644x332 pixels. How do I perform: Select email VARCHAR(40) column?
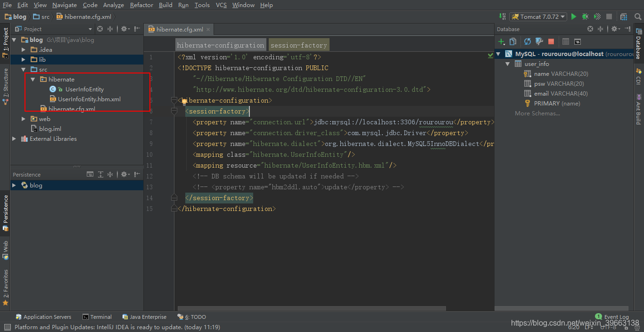click(x=561, y=94)
